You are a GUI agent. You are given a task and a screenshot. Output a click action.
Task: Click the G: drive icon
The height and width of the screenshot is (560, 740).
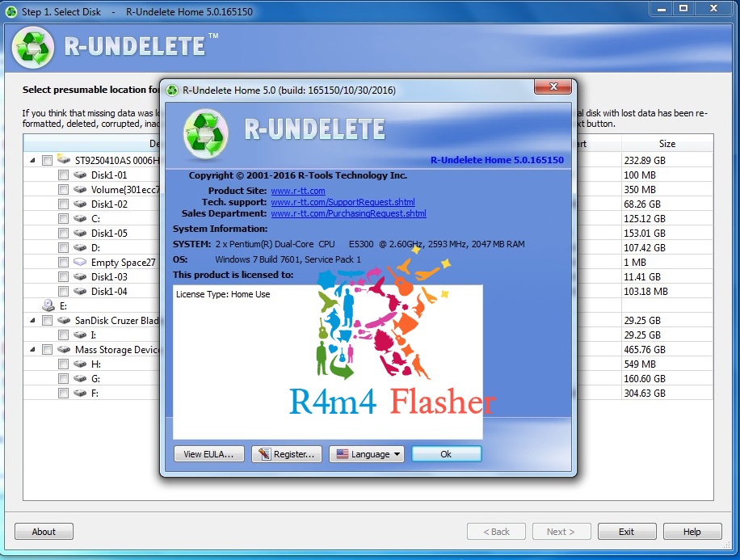[x=80, y=379]
